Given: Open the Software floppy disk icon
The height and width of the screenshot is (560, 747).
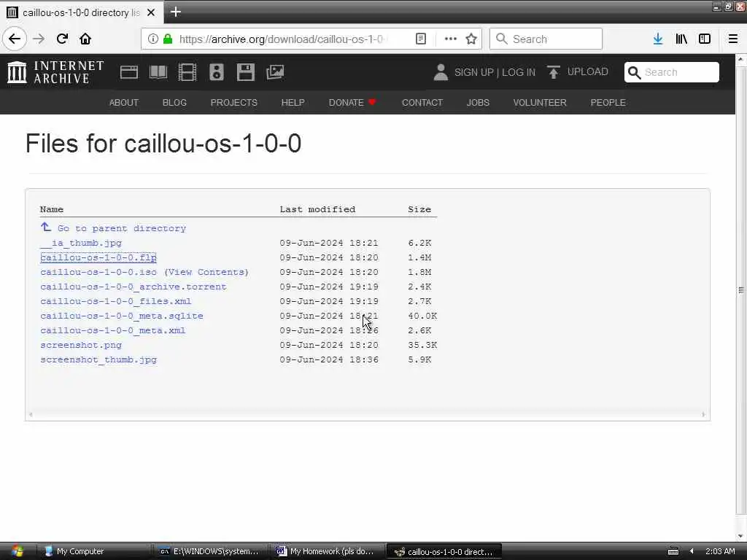Looking at the screenshot, I should [x=246, y=72].
